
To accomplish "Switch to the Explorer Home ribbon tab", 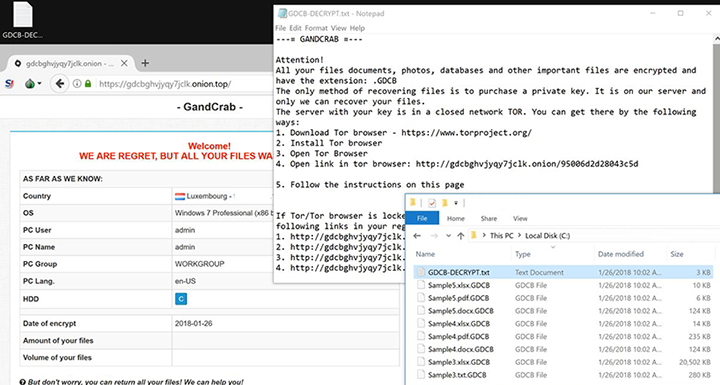I will pyautogui.click(x=456, y=218).
